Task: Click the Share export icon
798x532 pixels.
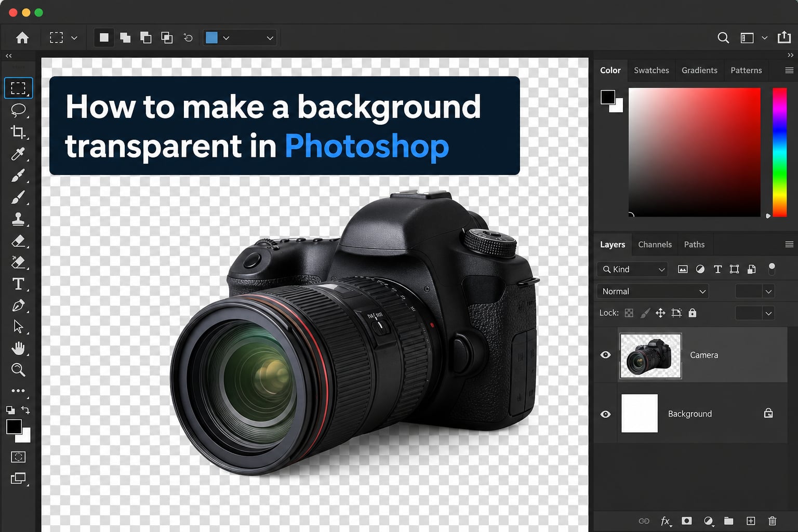Action: 784,37
